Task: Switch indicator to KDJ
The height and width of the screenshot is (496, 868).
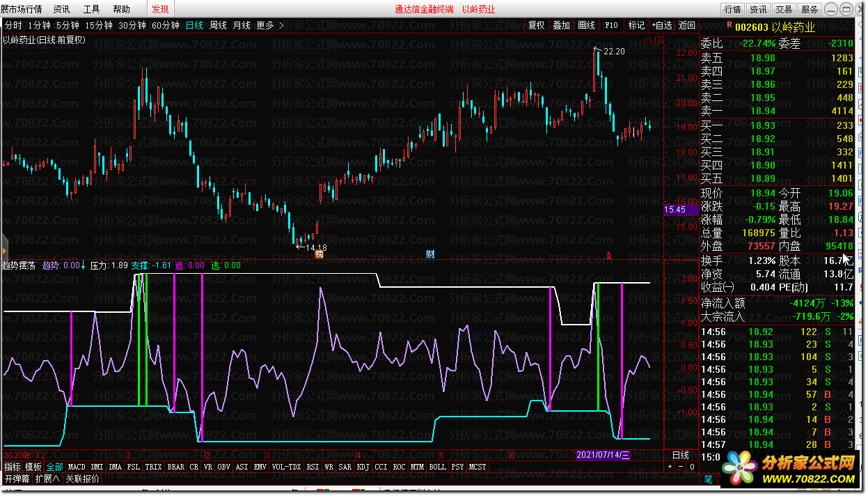Action: pyautogui.click(x=363, y=467)
